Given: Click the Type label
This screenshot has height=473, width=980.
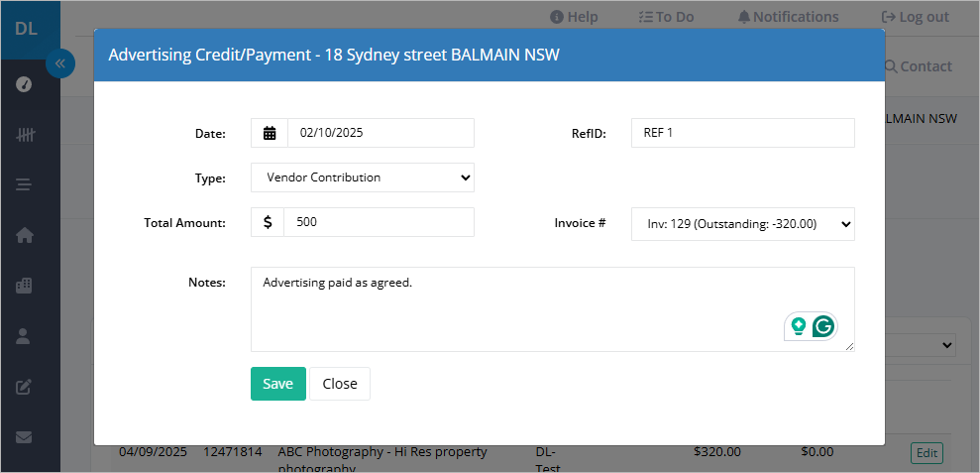Looking at the screenshot, I should [x=210, y=178].
